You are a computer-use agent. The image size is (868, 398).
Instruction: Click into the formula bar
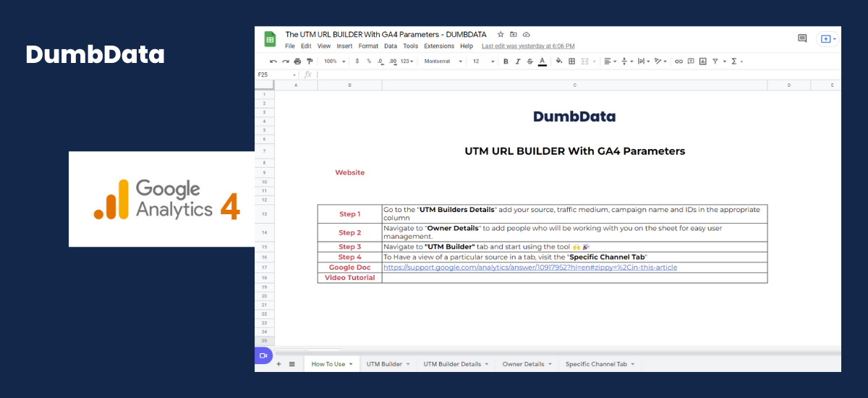click(x=579, y=75)
